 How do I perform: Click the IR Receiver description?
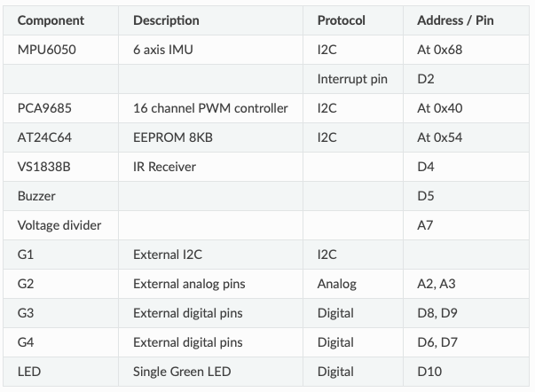click(164, 167)
